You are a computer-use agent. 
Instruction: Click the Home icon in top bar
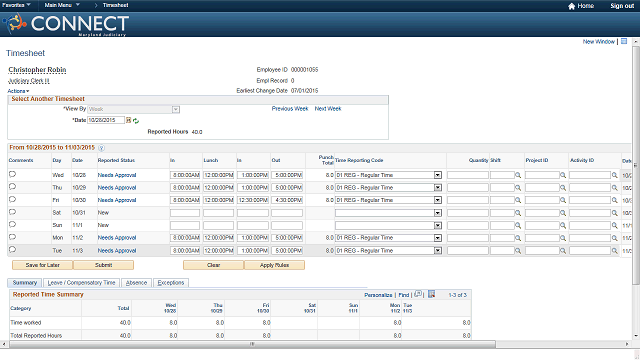point(571,6)
